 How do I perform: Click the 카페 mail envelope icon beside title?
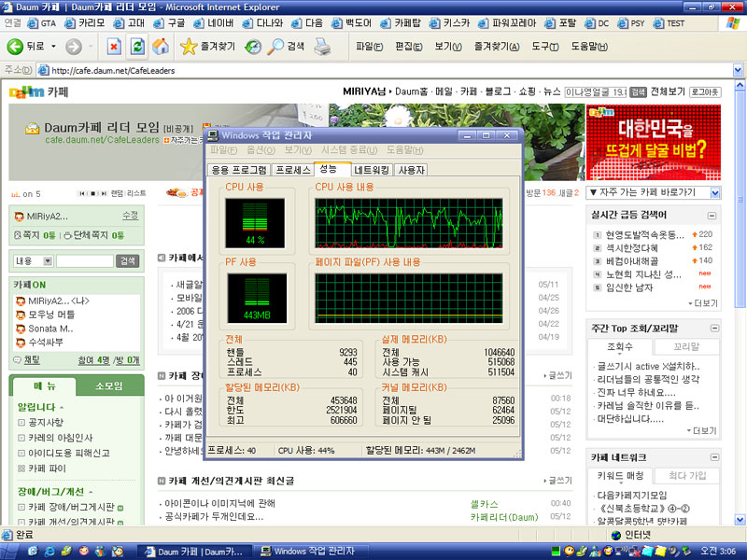point(32,128)
